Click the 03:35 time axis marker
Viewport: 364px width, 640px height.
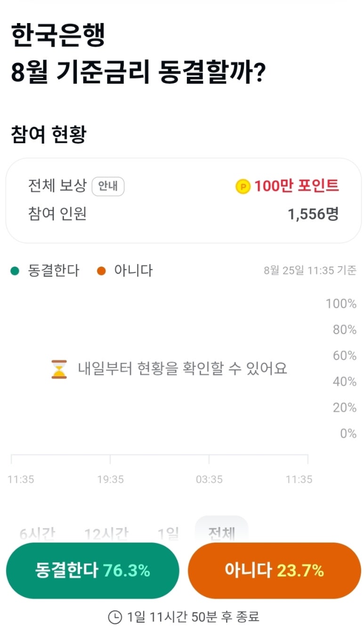tap(210, 479)
